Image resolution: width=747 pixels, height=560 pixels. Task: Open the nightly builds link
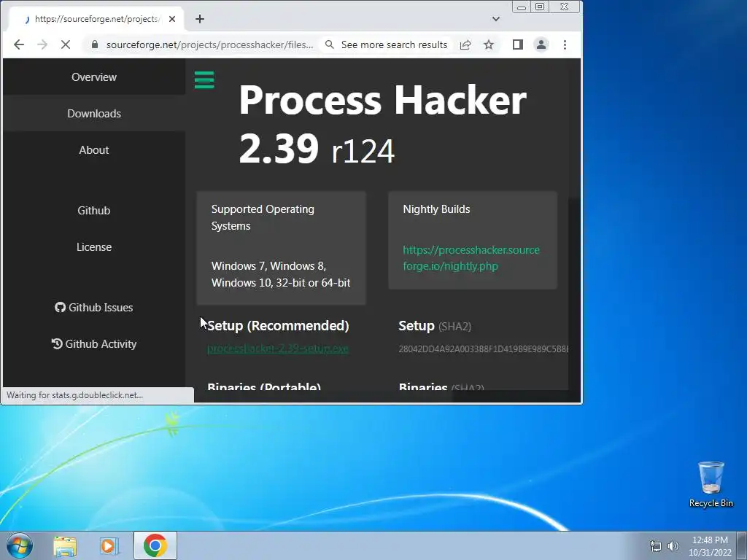tap(471, 257)
